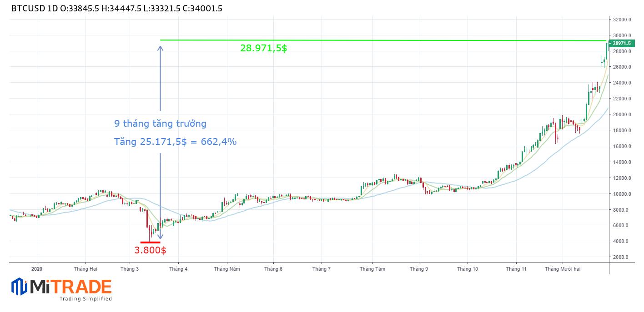This screenshot has height=312, width=644.
Task: Click the 'Tăng 25.171,5$ = 662,4%' text
Action: click(175, 142)
